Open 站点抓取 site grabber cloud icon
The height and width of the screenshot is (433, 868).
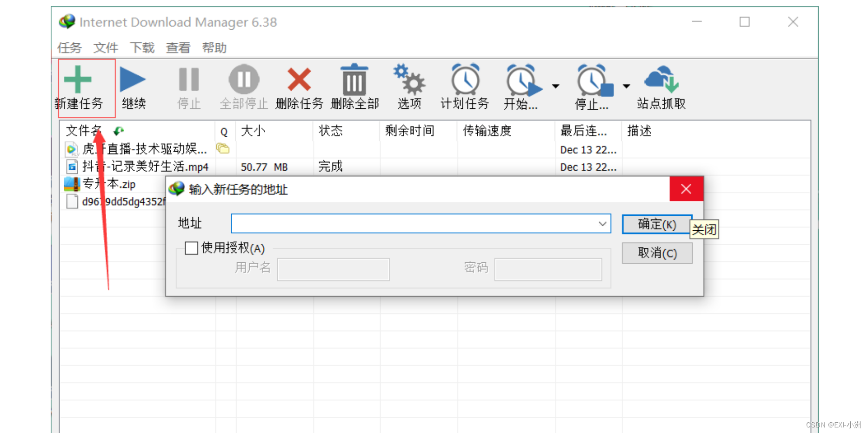click(x=661, y=79)
